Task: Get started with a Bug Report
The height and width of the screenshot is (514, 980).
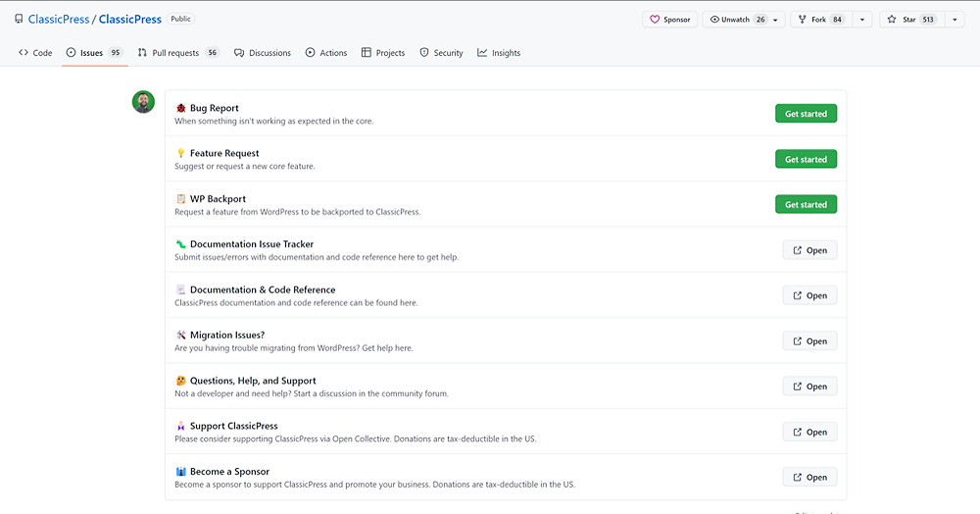Action: click(x=806, y=114)
